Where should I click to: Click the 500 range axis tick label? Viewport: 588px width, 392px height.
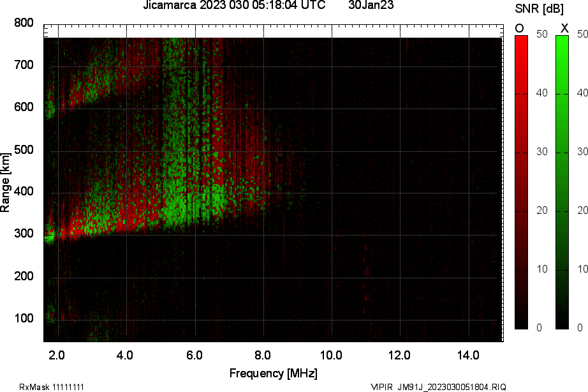click(x=24, y=149)
